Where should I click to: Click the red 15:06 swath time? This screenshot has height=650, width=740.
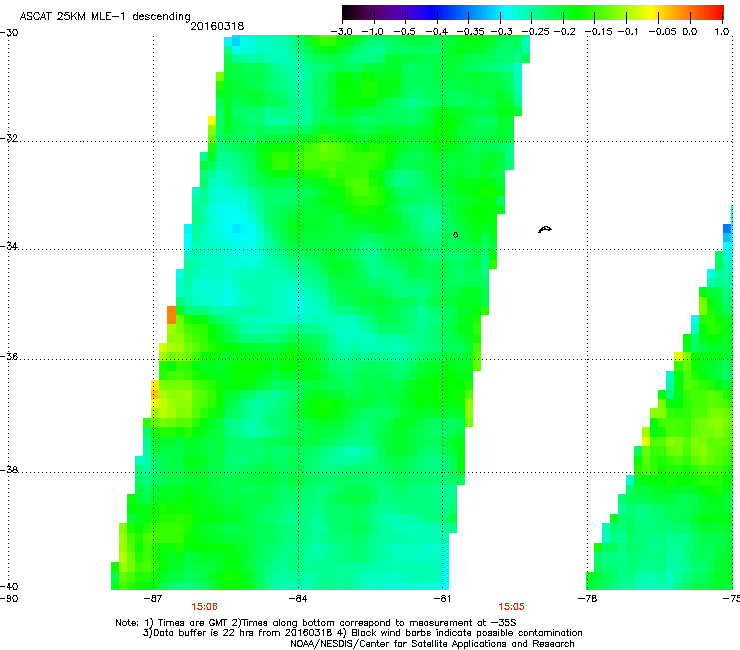204,607
